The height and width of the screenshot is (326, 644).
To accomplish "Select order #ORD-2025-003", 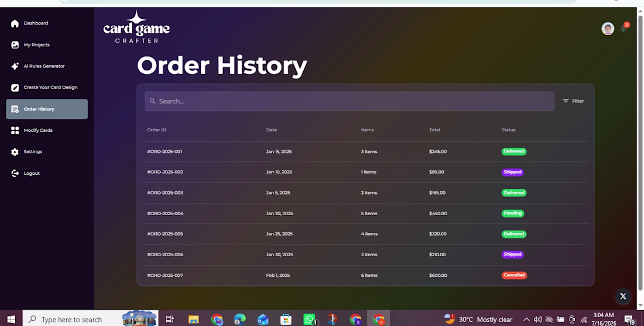I will coord(165,193).
